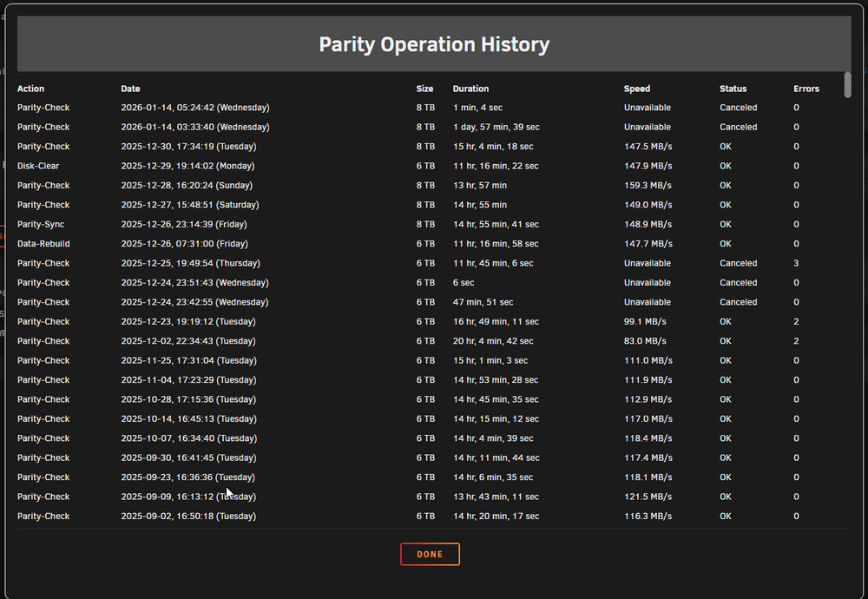Image resolution: width=868 pixels, height=599 pixels.
Task: Click the 13 hr, 57 min duration
Action: tap(480, 186)
